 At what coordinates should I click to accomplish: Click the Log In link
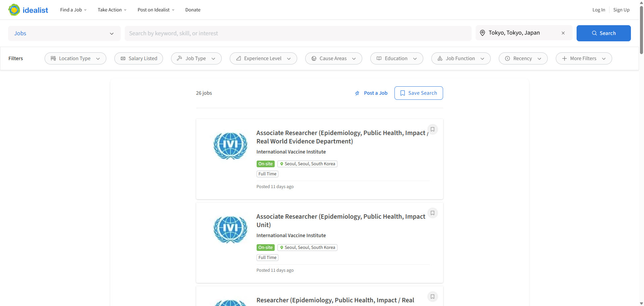coord(599,10)
